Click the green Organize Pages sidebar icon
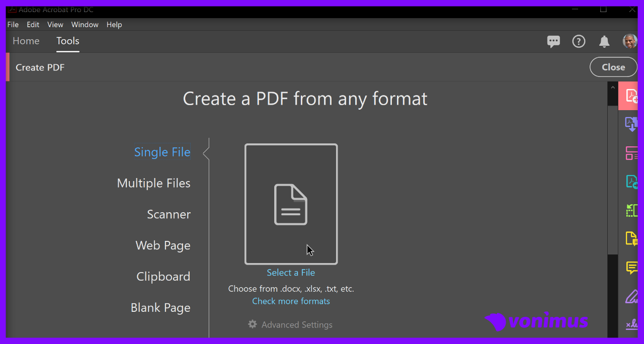The height and width of the screenshot is (344, 644). tap(631, 210)
